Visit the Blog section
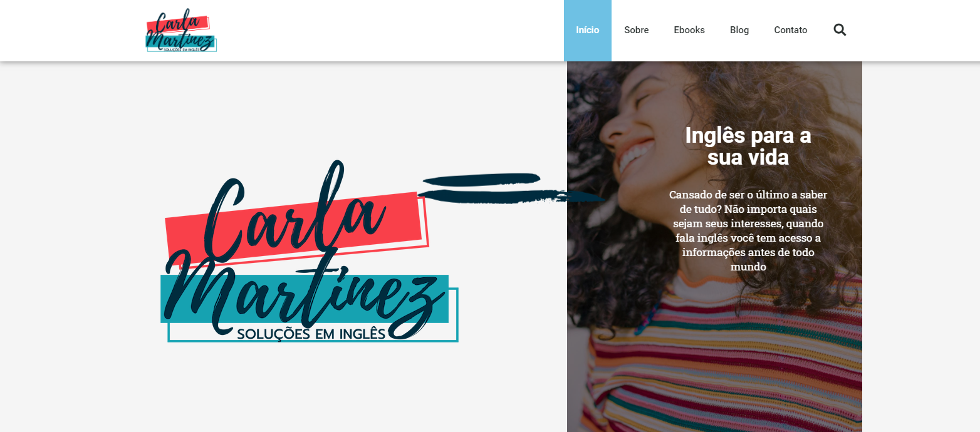The width and height of the screenshot is (980, 432). click(x=739, y=30)
